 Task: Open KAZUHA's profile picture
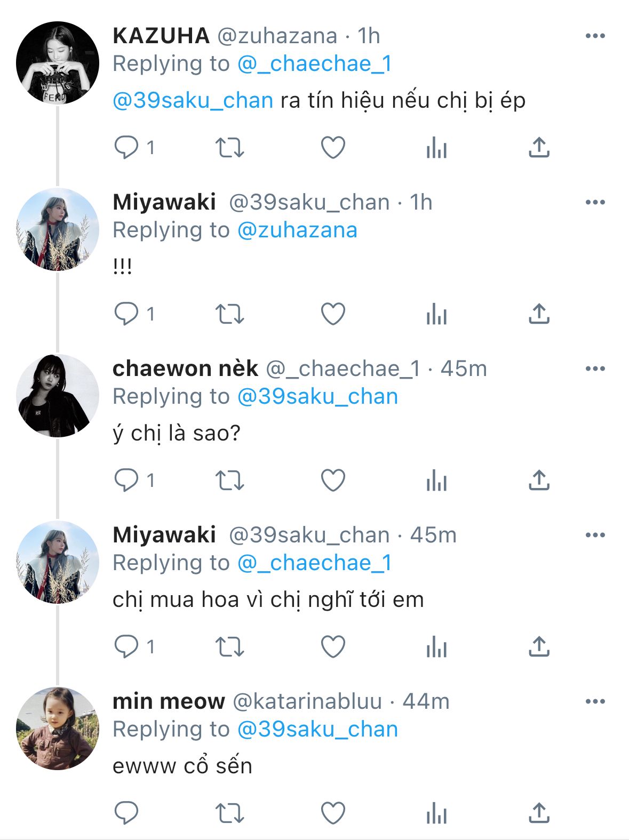(58, 63)
